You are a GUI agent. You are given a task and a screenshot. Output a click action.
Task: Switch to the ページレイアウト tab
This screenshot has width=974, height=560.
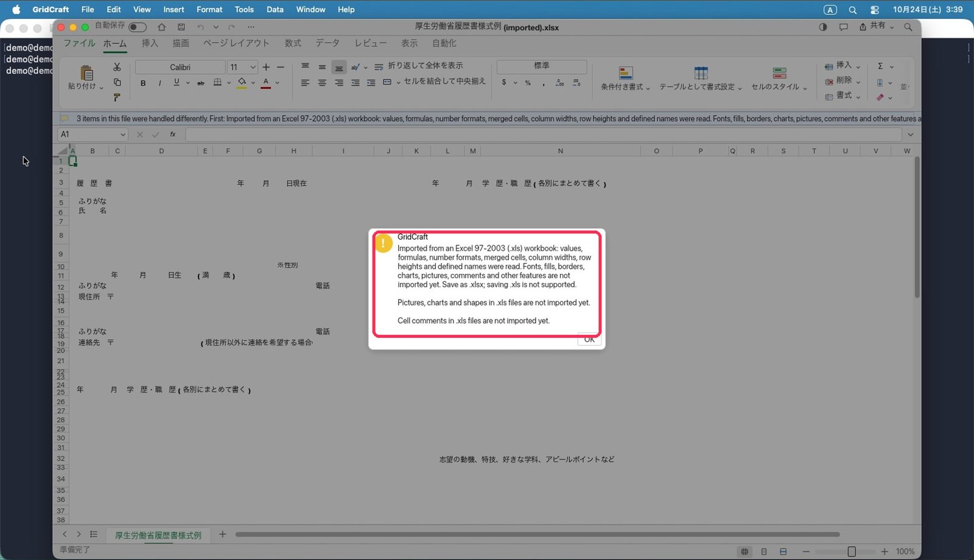click(236, 43)
